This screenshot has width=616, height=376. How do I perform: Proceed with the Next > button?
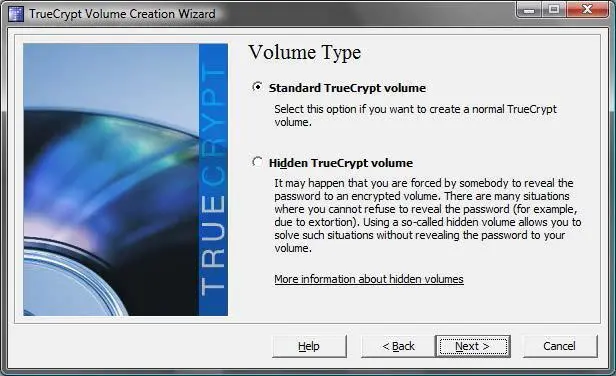473,346
